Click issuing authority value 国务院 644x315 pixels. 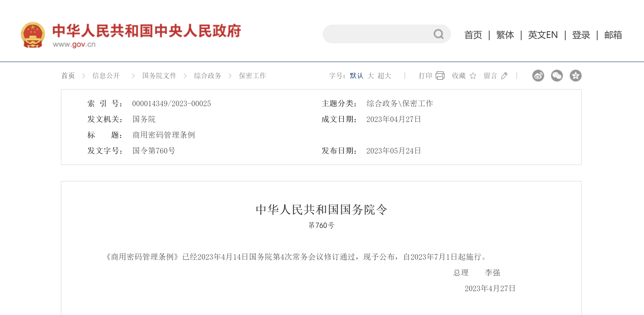click(x=144, y=119)
